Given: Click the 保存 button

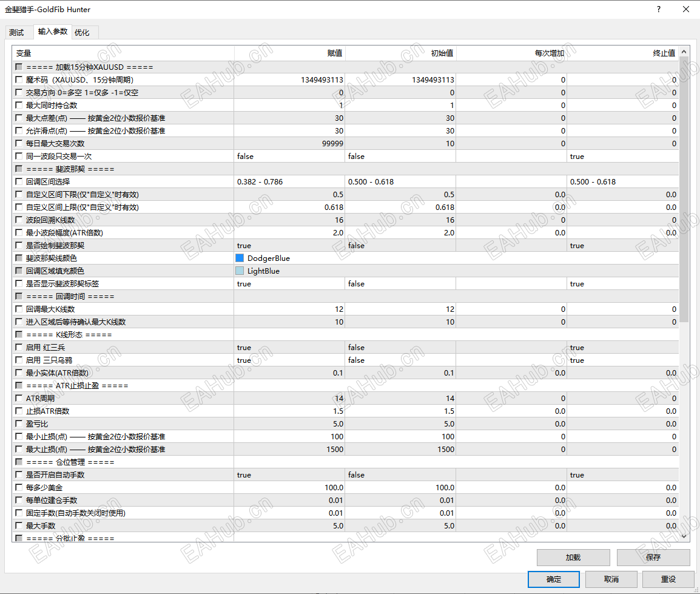Looking at the screenshot, I should (x=653, y=558).
